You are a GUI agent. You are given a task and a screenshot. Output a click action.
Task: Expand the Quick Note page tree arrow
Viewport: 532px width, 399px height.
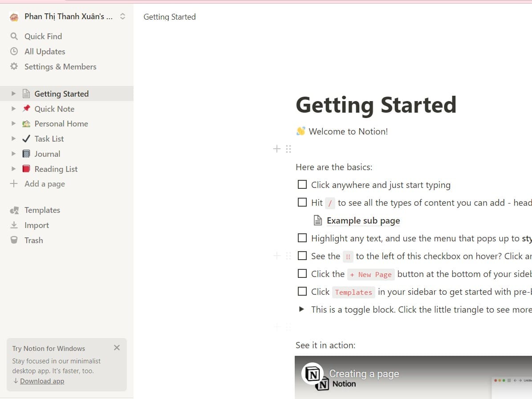point(13,109)
